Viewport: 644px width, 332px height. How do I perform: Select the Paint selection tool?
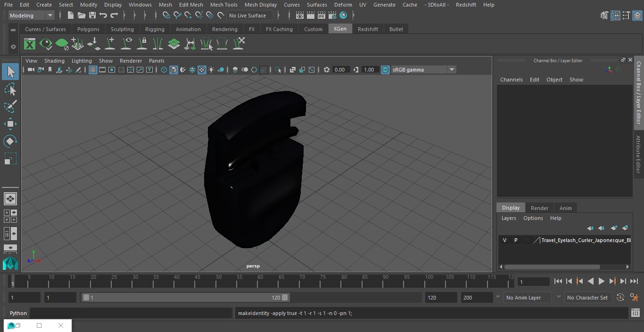[10, 106]
